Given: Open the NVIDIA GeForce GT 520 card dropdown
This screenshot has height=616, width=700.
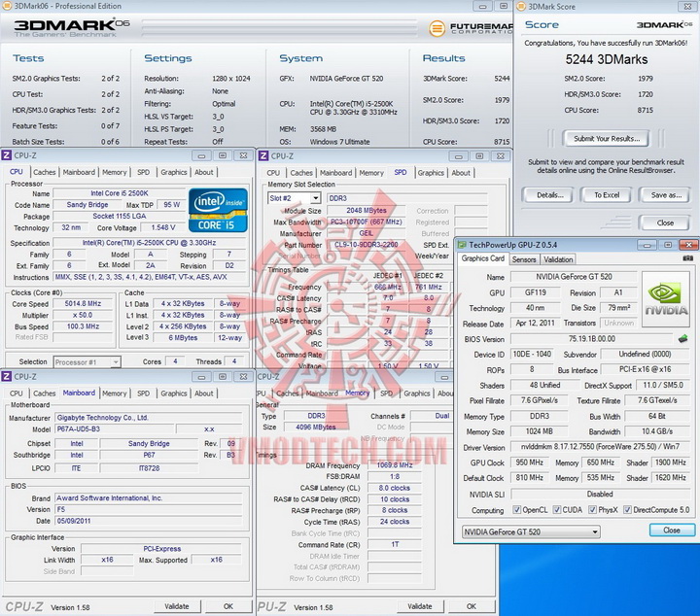Looking at the screenshot, I should click(531, 531).
